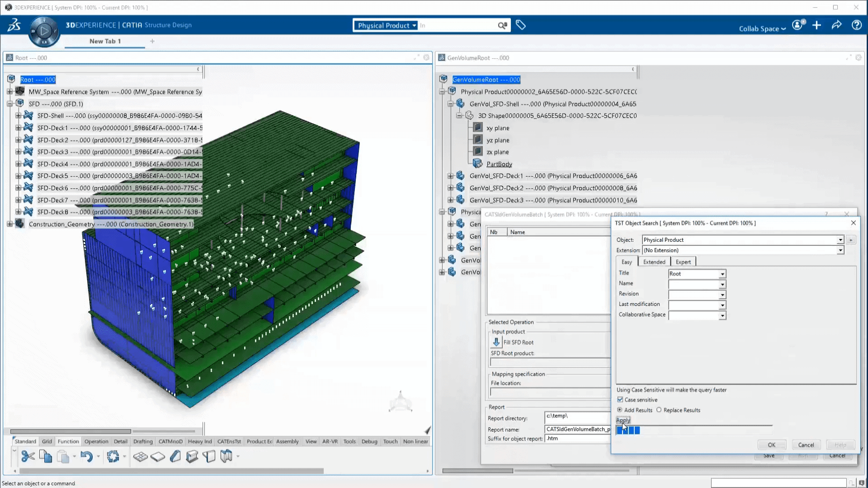Open the Last modification dropdown arrow
868x488 pixels.
722,305
